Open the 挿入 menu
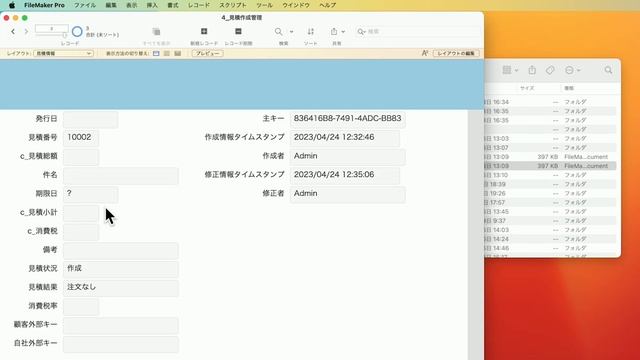Image resolution: width=640 pixels, height=360 pixels. 152,5
